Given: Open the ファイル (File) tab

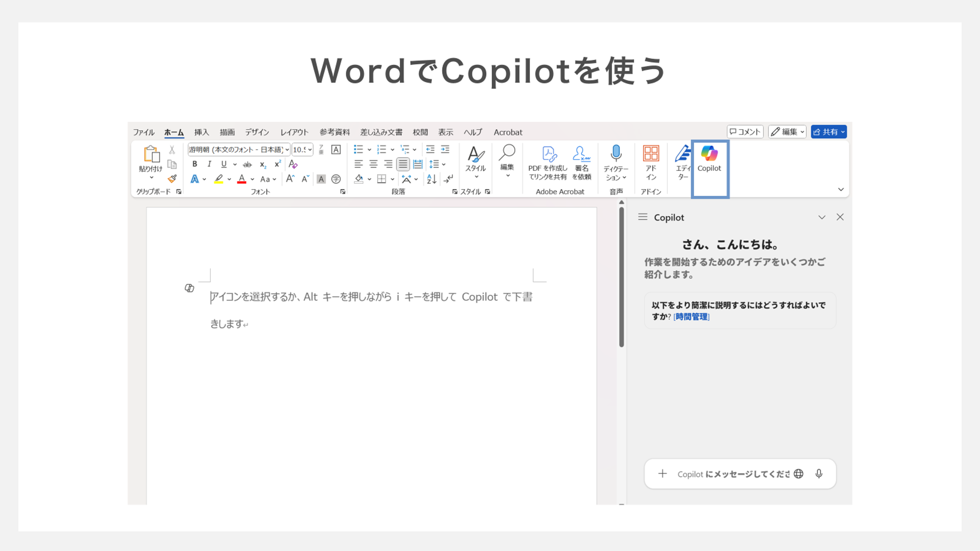Looking at the screenshot, I should click(143, 132).
